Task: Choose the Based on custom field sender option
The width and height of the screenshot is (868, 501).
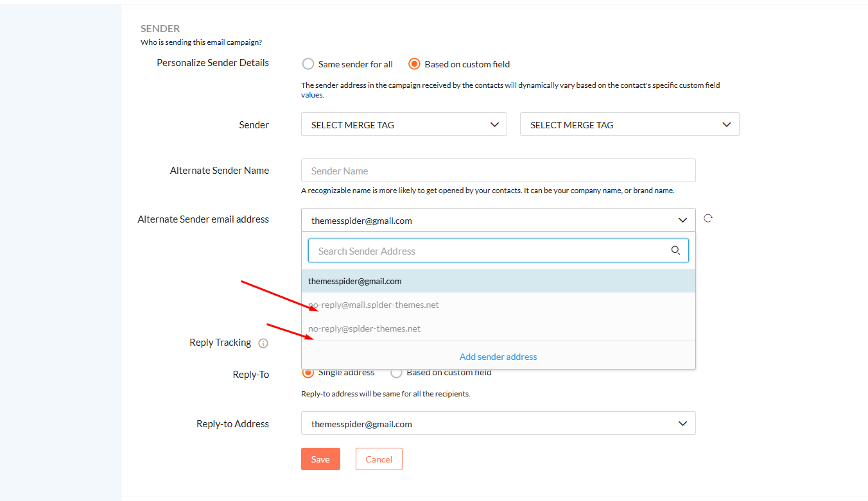Action: [x=415, y=64]
